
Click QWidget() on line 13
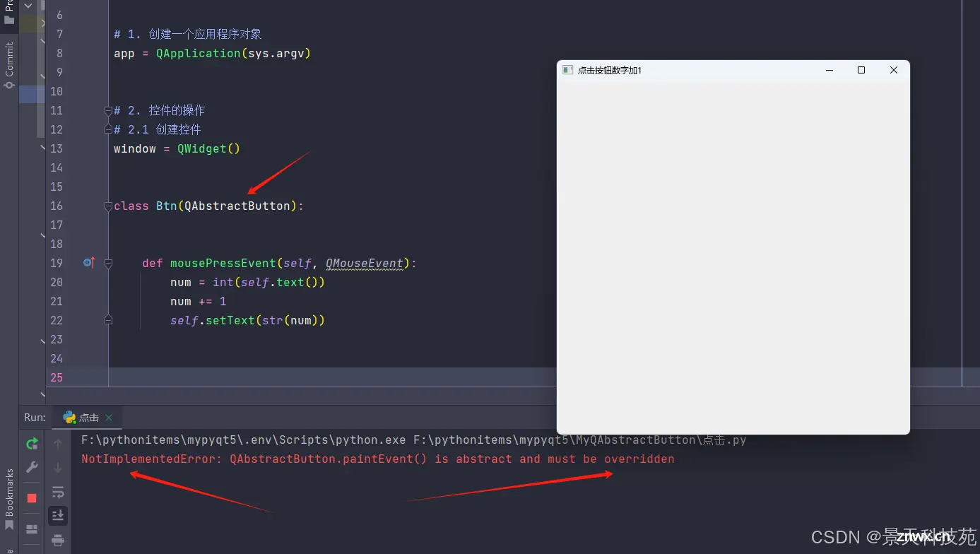tap(209, 148)
